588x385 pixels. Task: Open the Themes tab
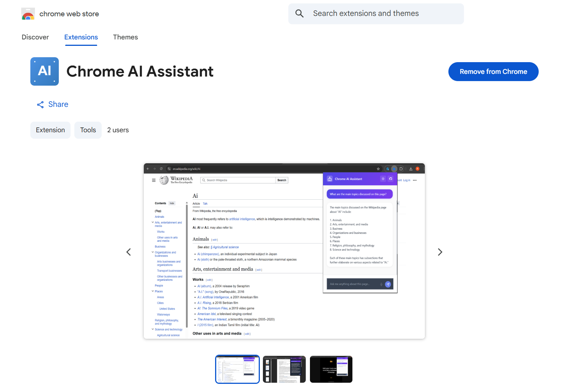[125, 37]
